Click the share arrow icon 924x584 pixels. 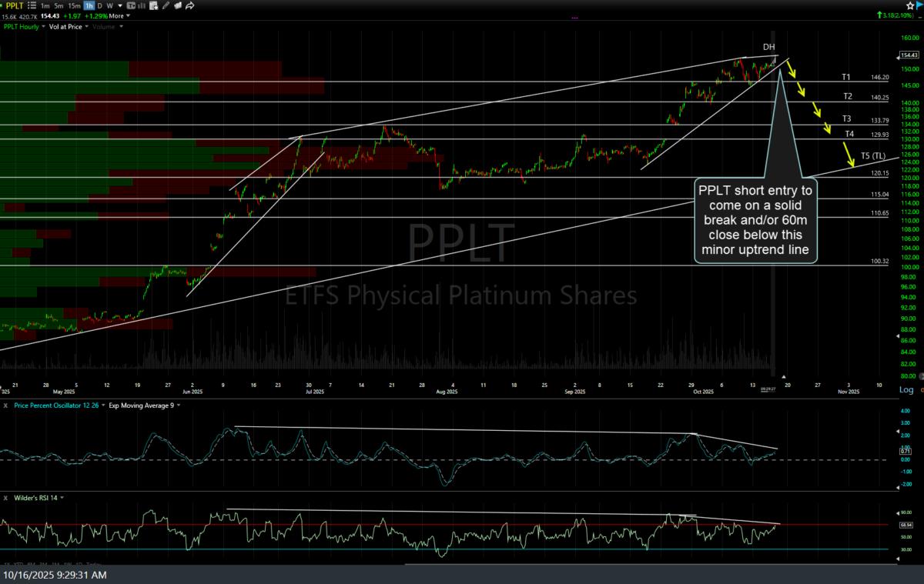189,5
